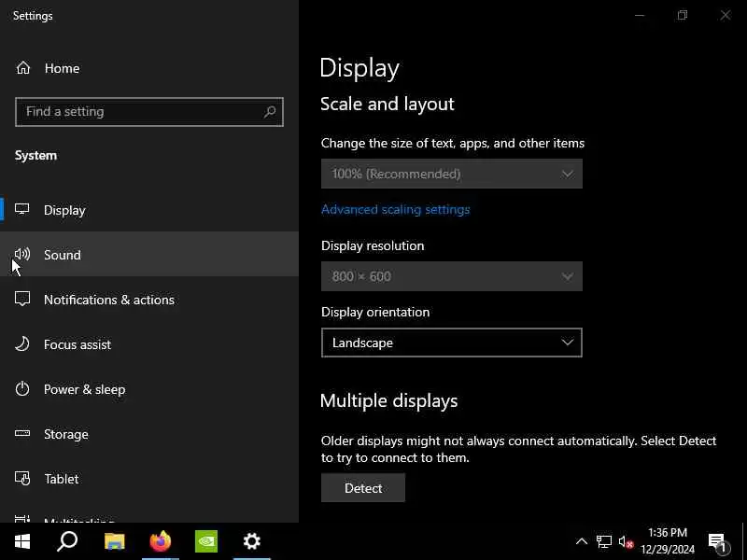Select Display in the sidebar
The image size is (747, 560).
click(x=149, y=209)
